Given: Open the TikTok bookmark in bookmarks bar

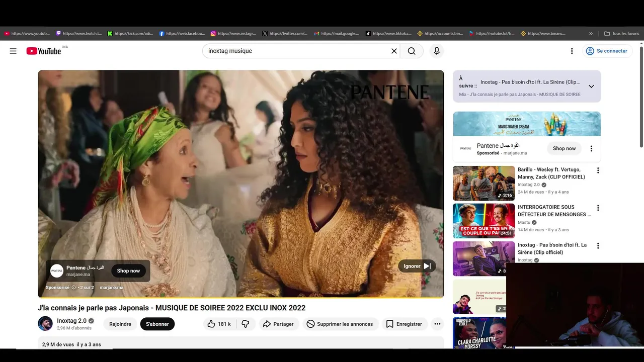Looking at the screenshot, I should (388, 34).
